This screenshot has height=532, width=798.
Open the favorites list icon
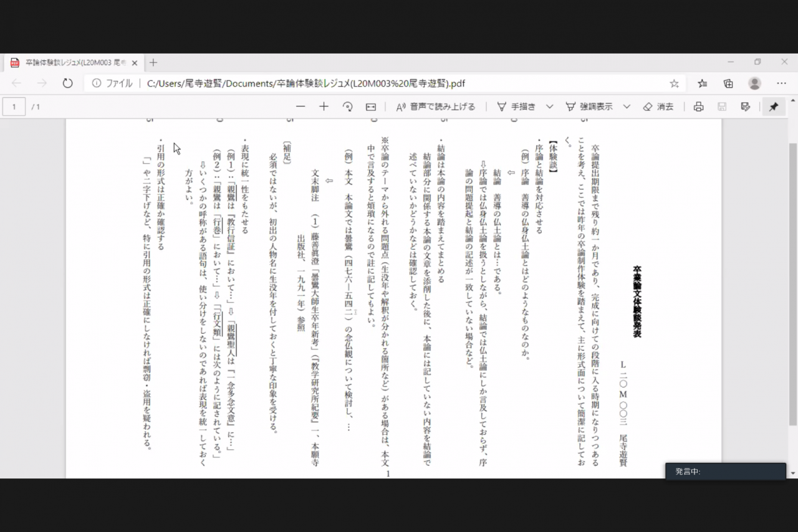click(x=703, y=83)
